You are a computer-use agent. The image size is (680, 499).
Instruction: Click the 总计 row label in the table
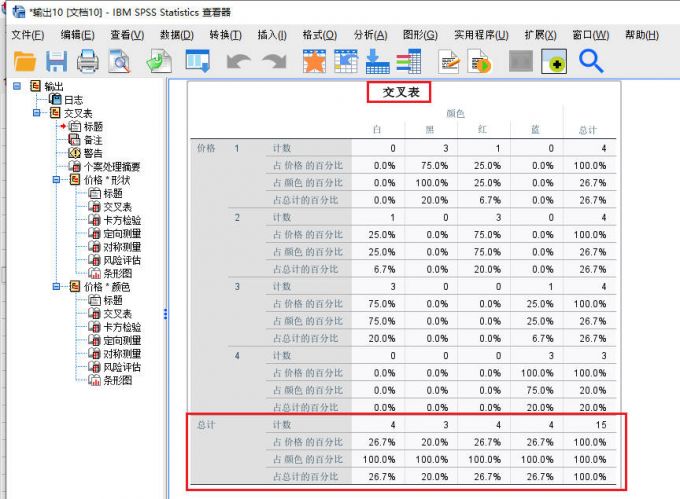(x=206, y=425)
